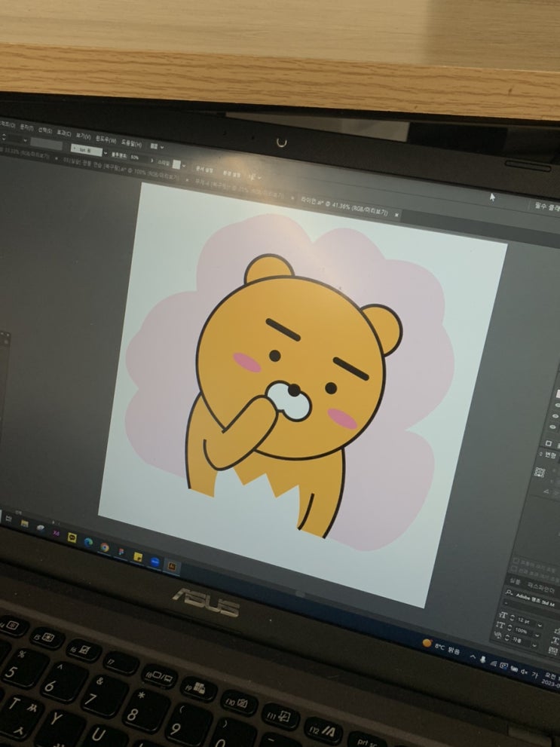
Task: Collapse the 변형 panel header
Action: click(549, 455)
